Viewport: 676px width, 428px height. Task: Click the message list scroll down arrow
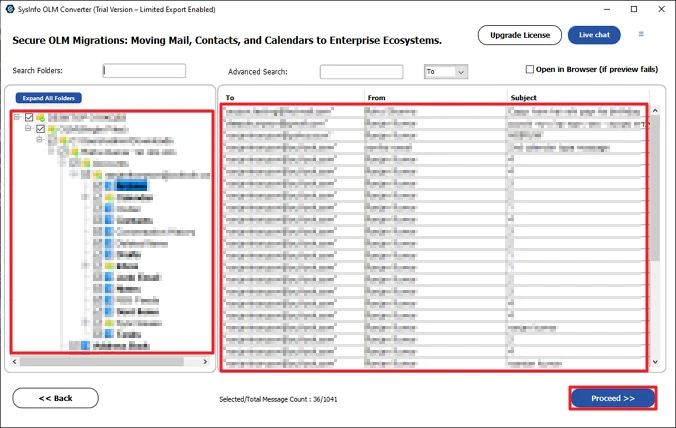point(655,362)
